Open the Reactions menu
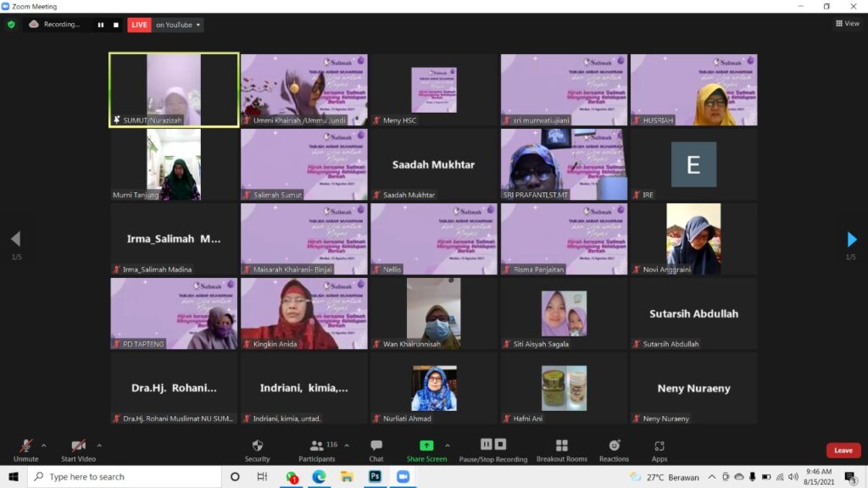The width and height of the screenshot is (868, 488). click(615, 446)
